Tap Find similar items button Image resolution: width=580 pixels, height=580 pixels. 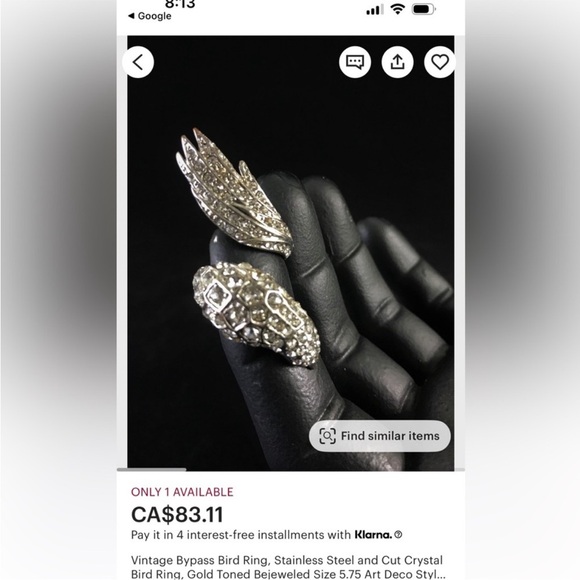(380, 436)
